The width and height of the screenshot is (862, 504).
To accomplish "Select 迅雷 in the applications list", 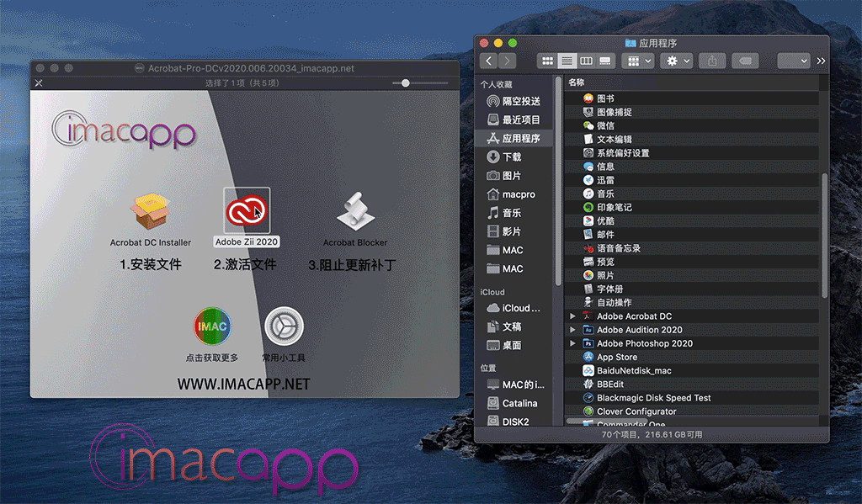I will [692, 180].
